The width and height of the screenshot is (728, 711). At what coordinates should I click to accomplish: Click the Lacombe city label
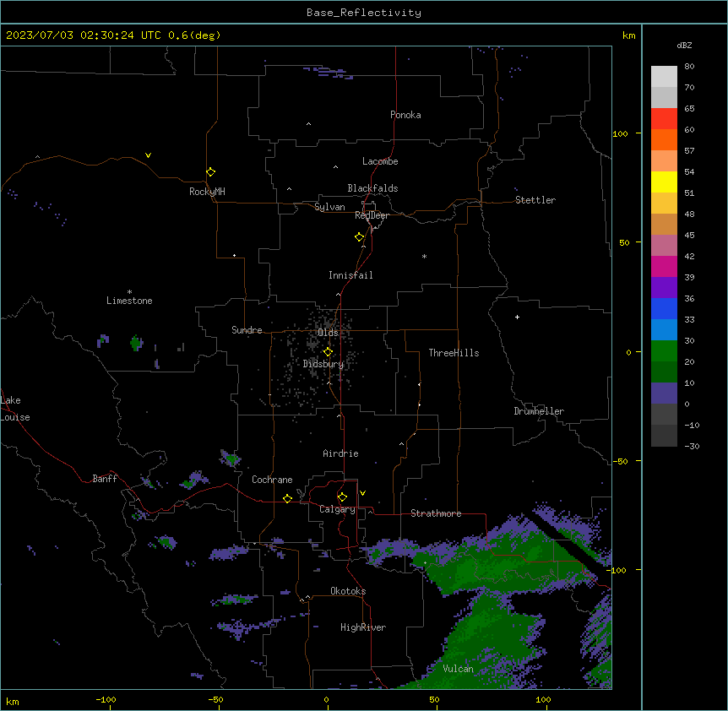point(380,161)
